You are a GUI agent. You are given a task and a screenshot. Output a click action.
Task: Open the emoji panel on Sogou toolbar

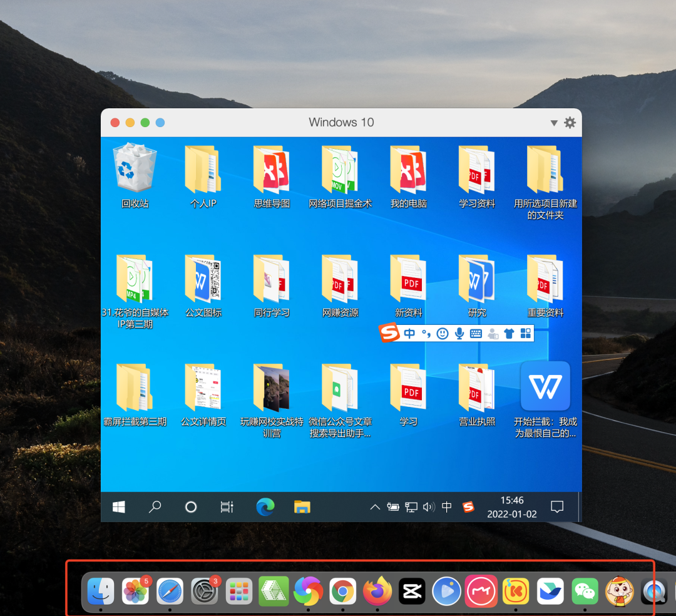[x=443, y=334]
